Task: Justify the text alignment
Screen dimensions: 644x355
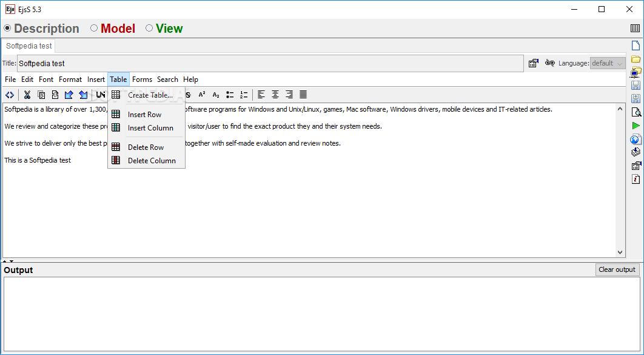Action: coord(303,95)
